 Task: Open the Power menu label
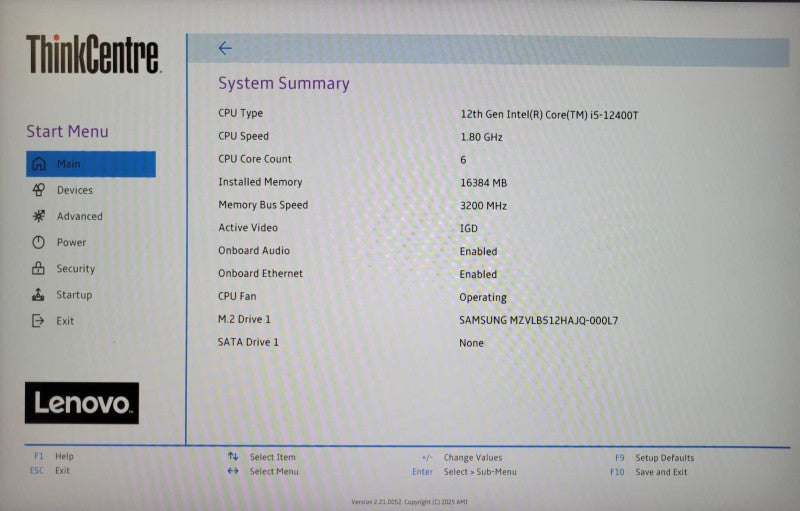(x=71, y=242)
